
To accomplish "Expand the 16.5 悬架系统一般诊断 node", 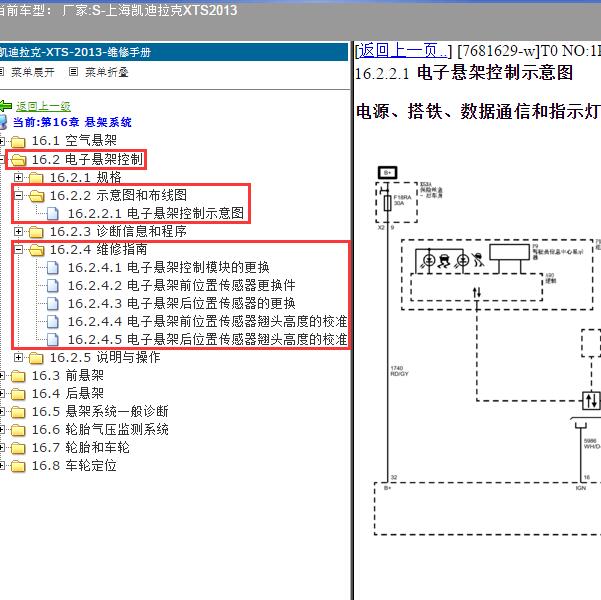I will coord(2,411).
